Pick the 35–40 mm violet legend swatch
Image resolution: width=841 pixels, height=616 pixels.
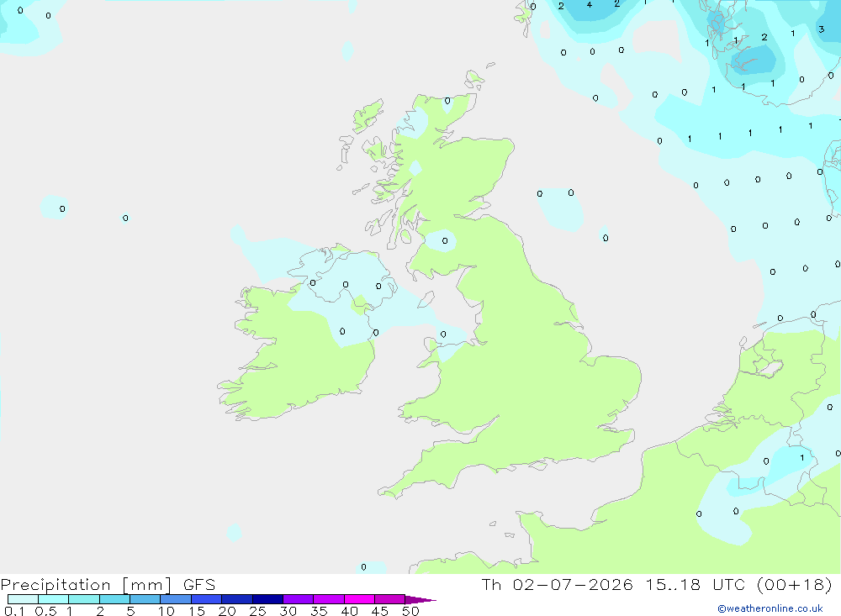click(329, 599)
